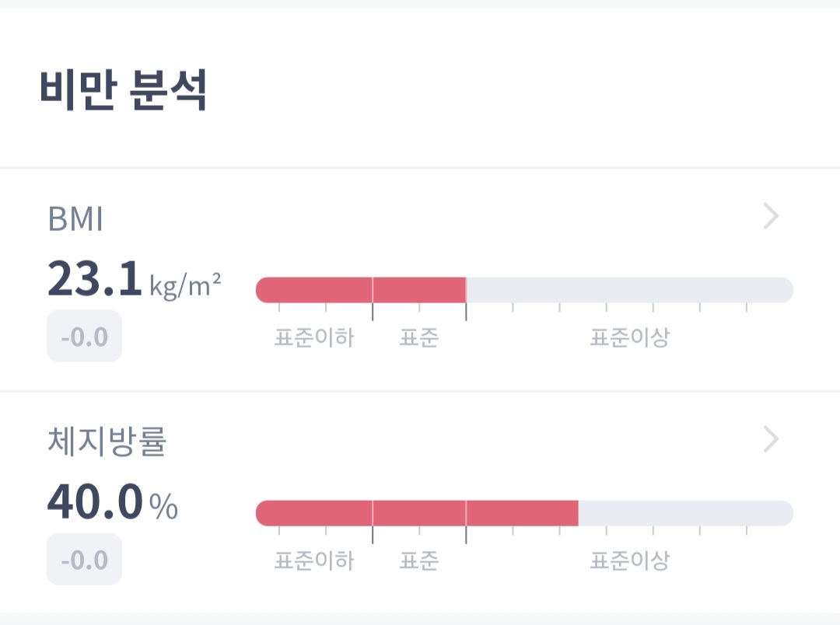840x625 pixels.
Task: Tap 표준이하 label under 체지방률 bar
Action: [314, 561]
